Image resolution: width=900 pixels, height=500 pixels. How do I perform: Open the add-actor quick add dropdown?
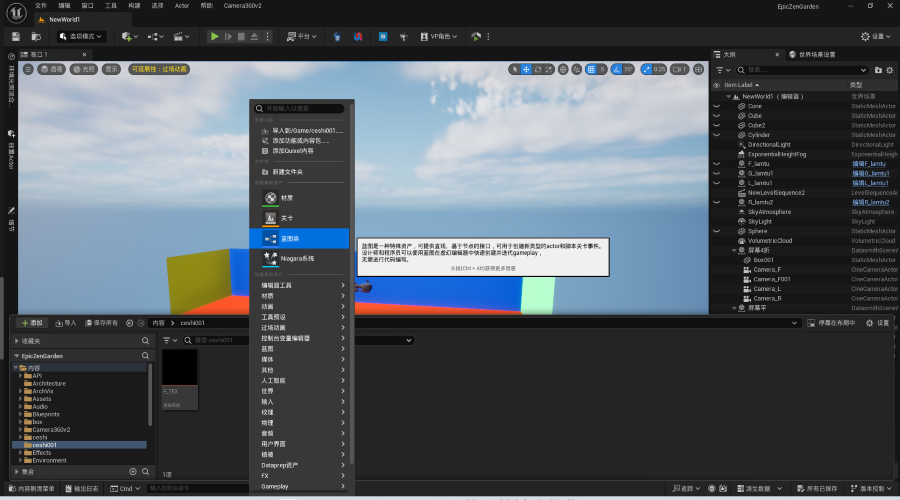(130, 36)
